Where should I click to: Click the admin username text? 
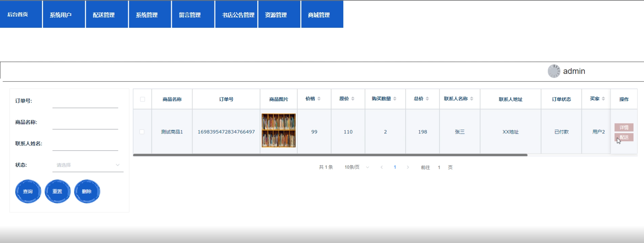coord(574,71)
